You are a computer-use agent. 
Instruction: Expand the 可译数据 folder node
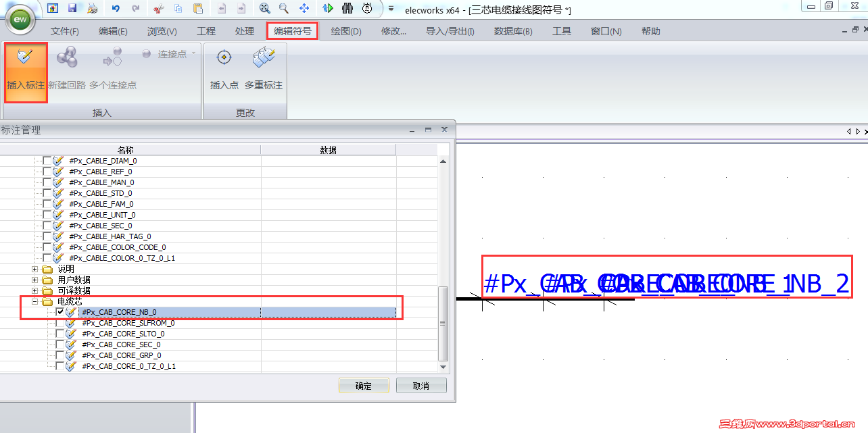point(35,290)
